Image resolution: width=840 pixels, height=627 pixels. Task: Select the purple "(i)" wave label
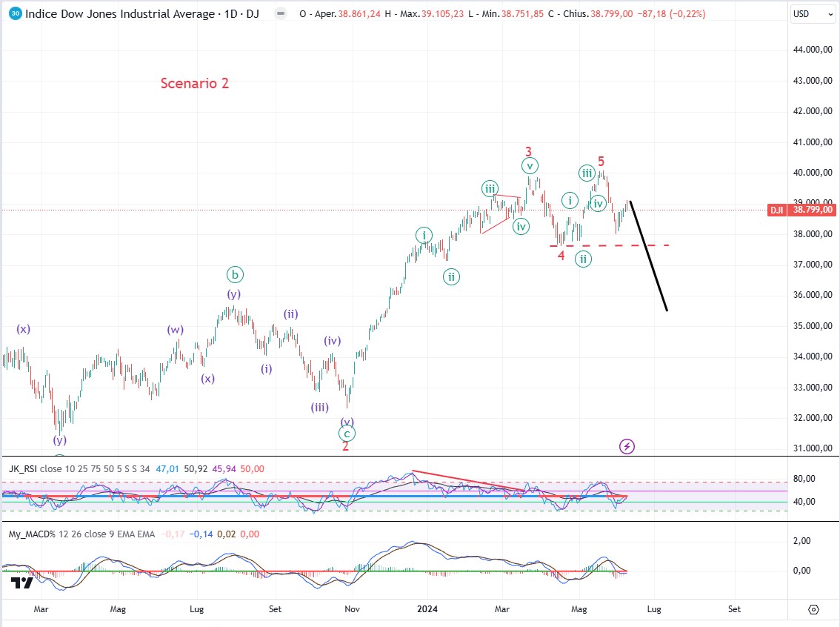[266, 368]
